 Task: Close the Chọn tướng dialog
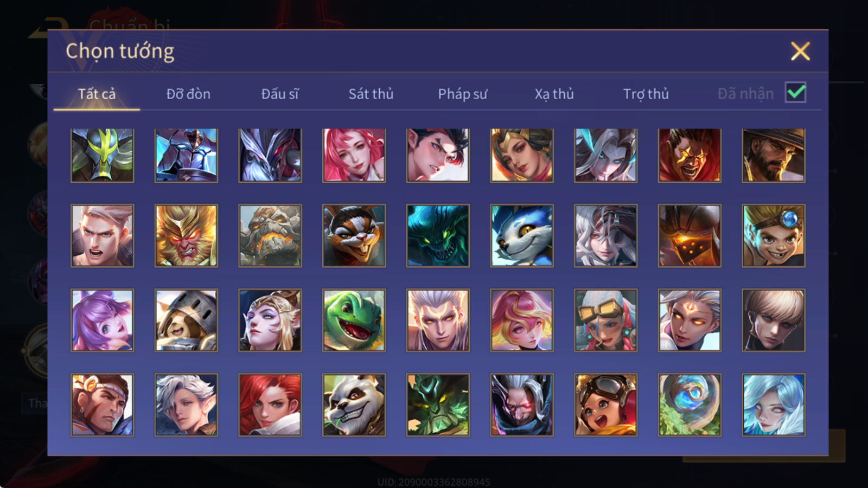point(800,51)
